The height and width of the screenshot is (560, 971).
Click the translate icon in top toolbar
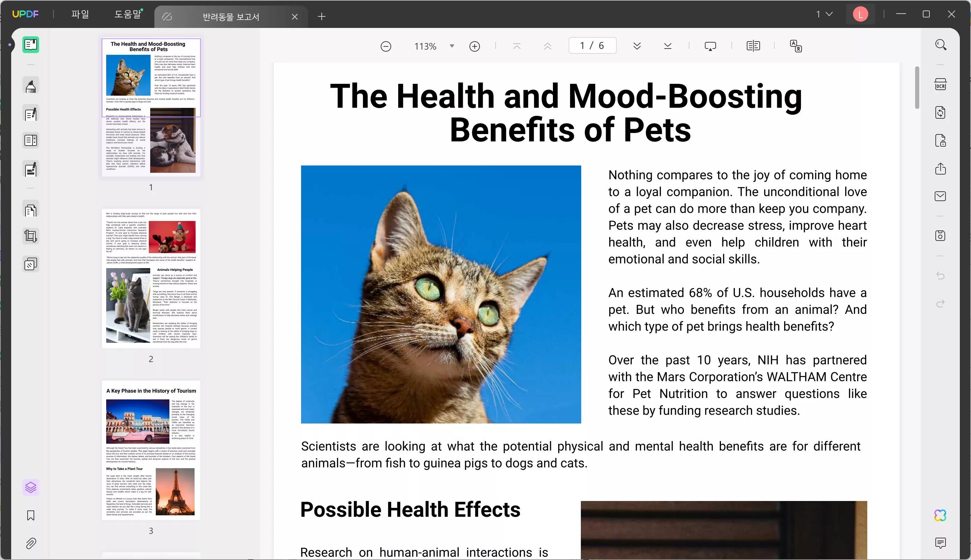[796, 46]
